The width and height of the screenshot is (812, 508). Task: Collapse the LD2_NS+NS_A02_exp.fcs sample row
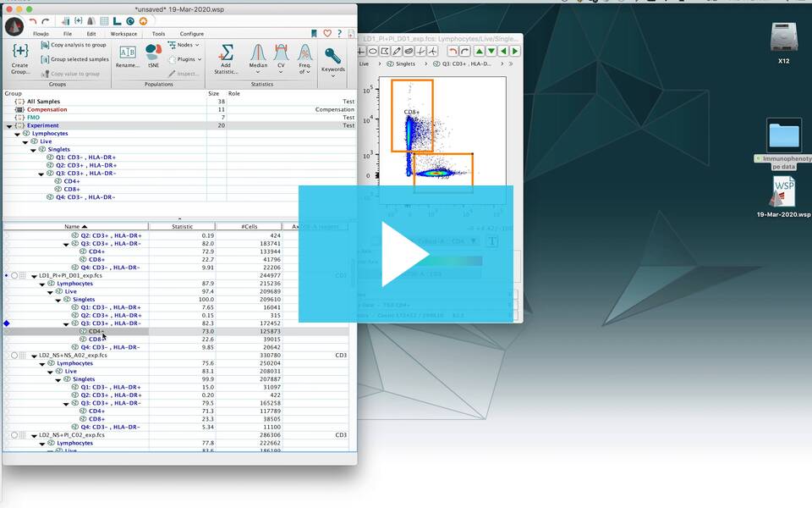pyautogui.click(x=34, y=356)
